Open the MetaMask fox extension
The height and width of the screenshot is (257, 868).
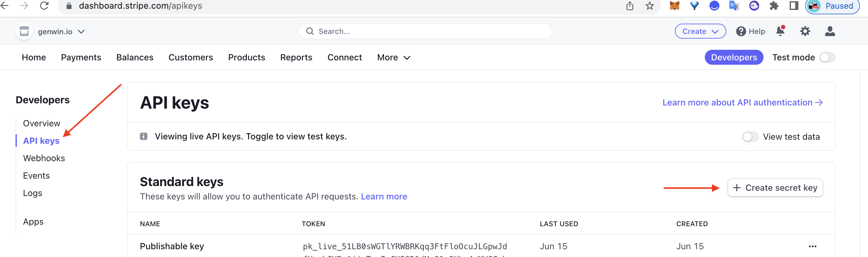coord(674,6)
